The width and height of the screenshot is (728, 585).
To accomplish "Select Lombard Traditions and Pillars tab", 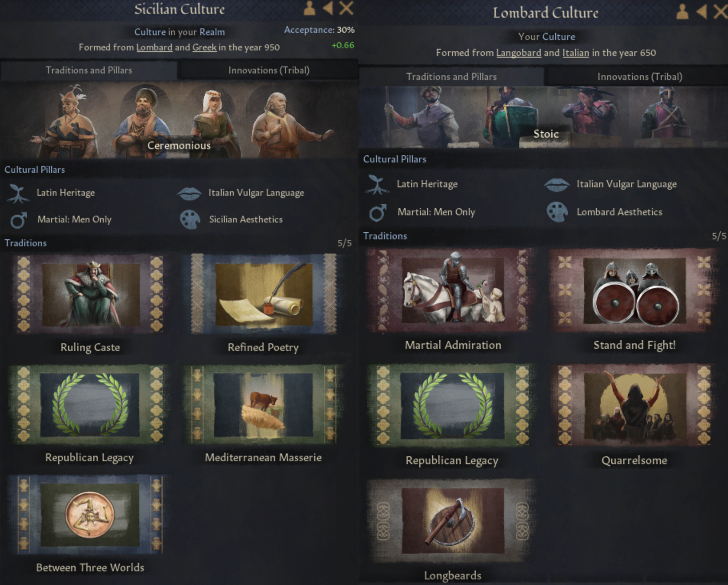I will pyautogui.click(x=451, y=77).
